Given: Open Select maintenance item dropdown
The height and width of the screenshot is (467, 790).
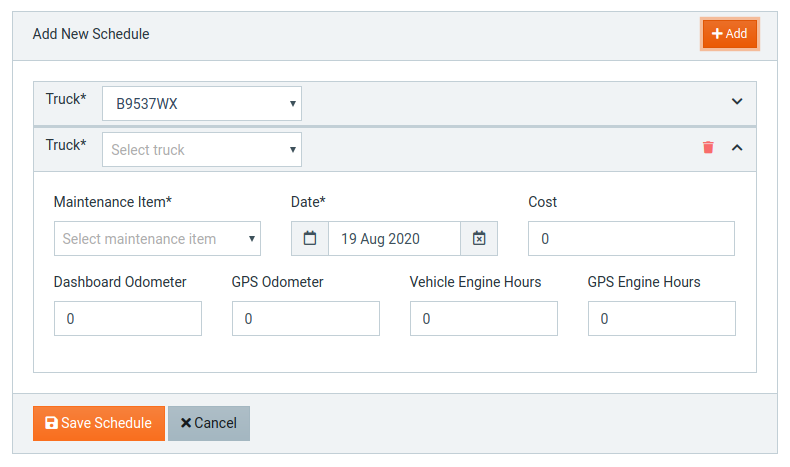Looking at the screenshot, I should [x=157, y=238].
